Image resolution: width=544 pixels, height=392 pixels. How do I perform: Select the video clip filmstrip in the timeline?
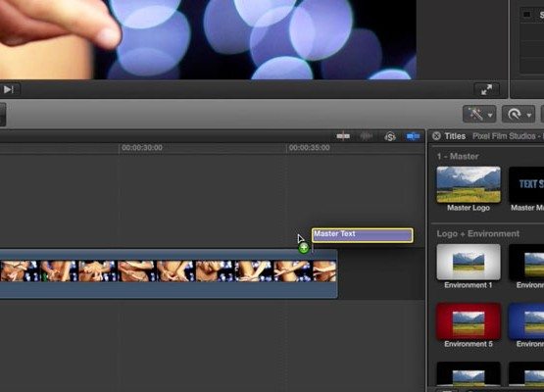169,270
